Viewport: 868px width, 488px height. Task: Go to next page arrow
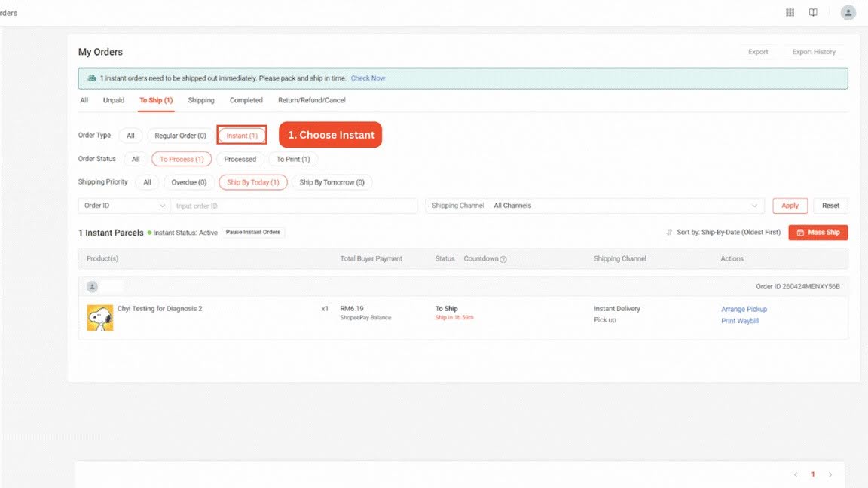click(830, 474)
